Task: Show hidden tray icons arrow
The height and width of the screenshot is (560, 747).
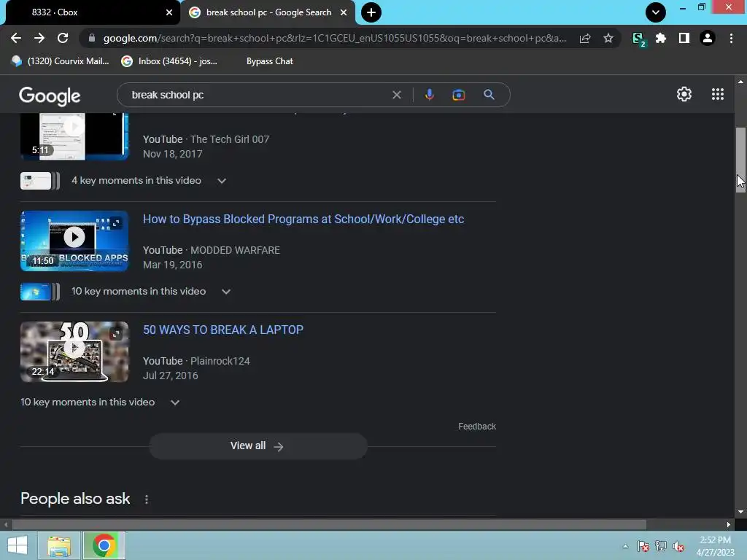Action: coord(625,546)
